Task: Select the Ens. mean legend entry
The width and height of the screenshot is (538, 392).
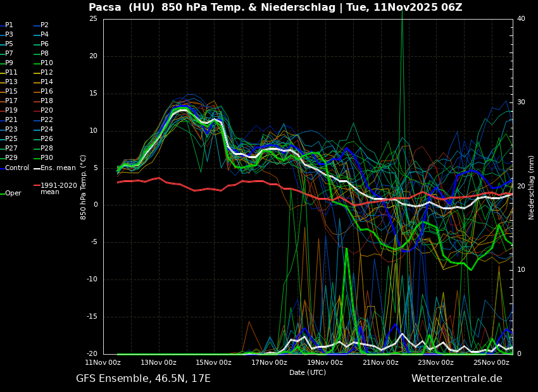Action: coord(58,168)
